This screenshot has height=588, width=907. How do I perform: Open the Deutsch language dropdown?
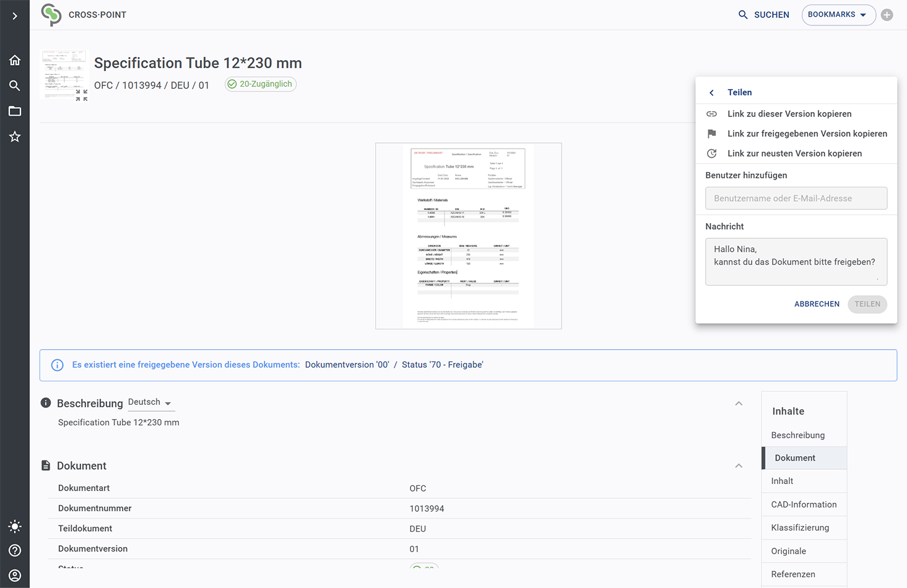pos(150,402)
